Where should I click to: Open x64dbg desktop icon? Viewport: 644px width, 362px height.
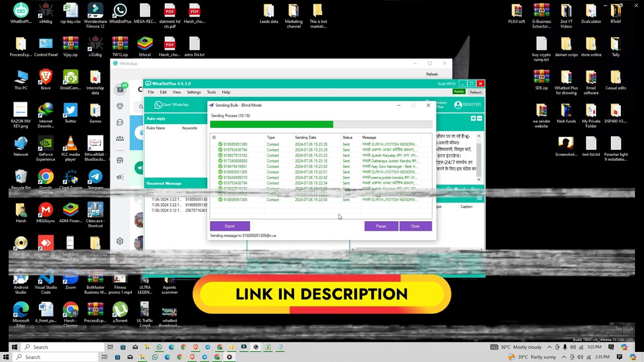tap(46, 14)
